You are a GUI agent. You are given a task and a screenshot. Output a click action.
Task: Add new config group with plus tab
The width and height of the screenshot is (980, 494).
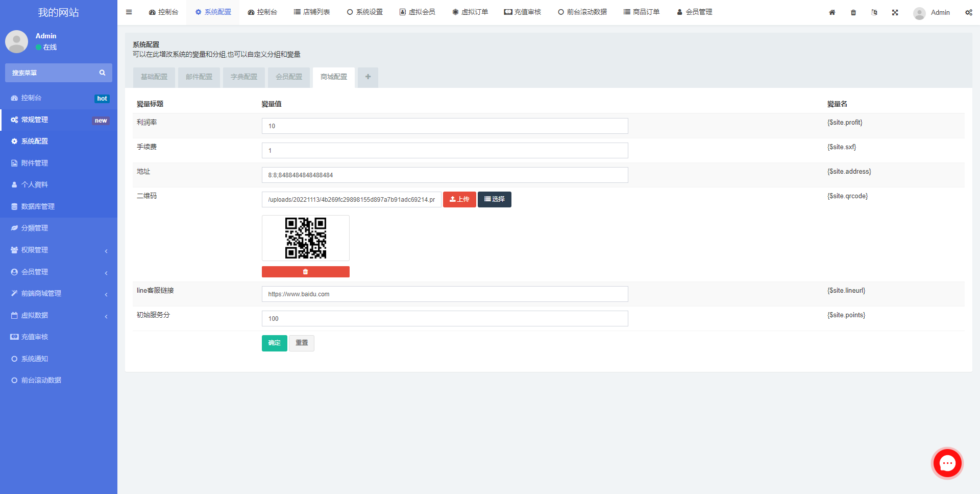coord(367,77)
